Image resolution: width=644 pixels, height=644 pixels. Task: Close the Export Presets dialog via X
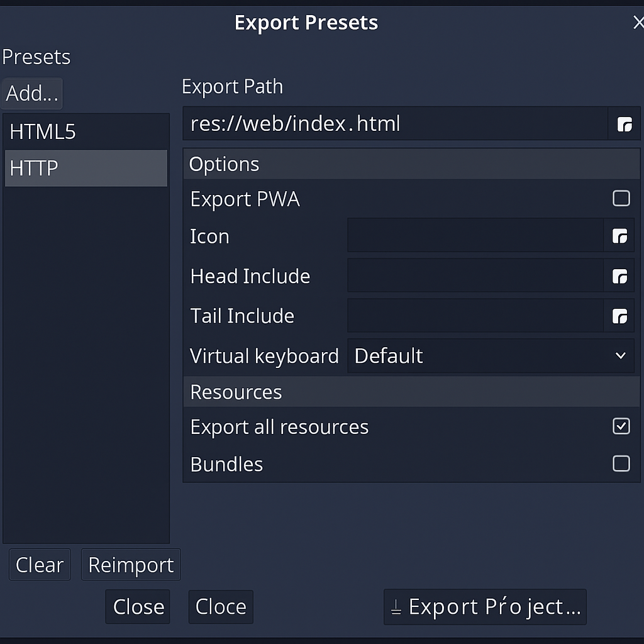coord(638,22)
